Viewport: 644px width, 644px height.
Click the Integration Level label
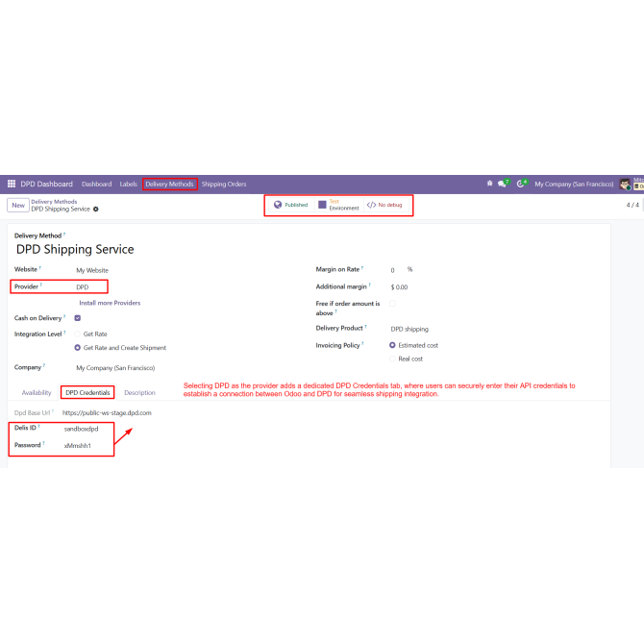click(37, 334)
